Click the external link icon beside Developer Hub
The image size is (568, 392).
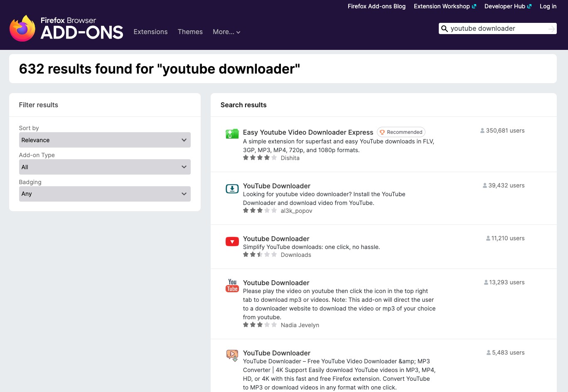pos(529,6)
